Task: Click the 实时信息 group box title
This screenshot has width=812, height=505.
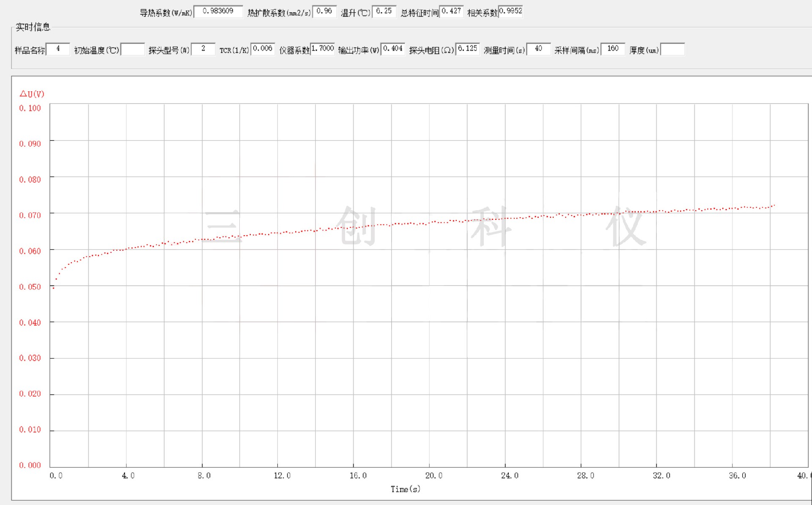Action: 33,27
